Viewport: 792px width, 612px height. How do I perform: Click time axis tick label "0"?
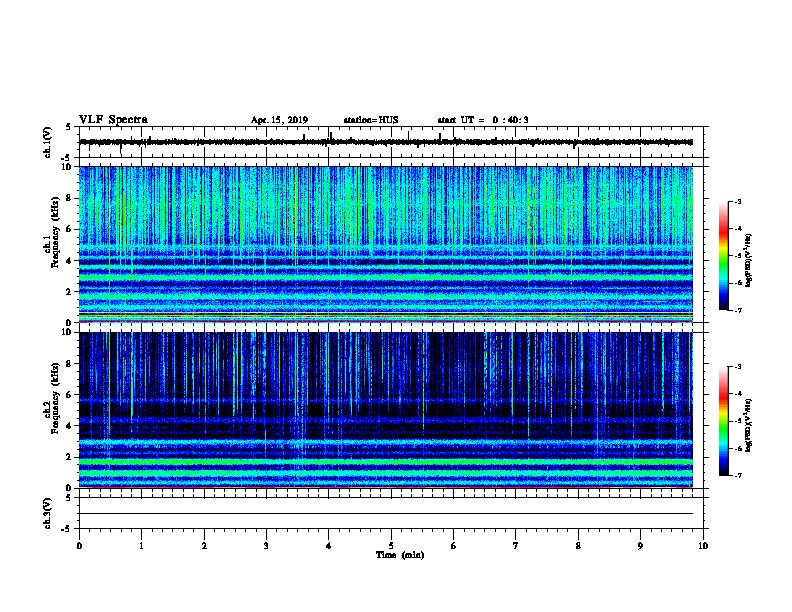coord(79,546)
